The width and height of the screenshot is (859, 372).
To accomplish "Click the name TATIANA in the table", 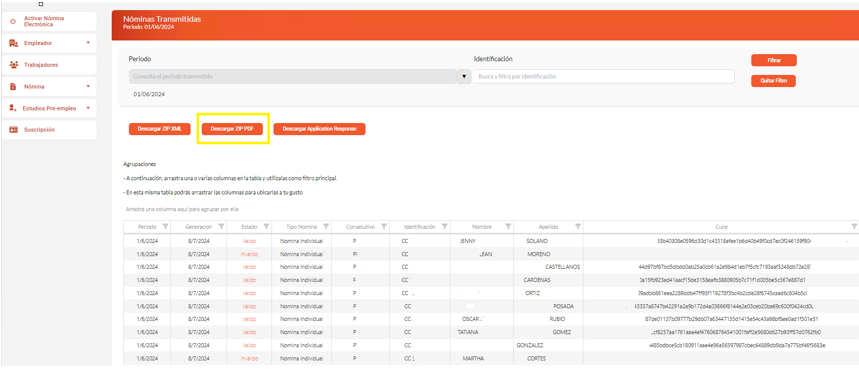I will (468, 332).
